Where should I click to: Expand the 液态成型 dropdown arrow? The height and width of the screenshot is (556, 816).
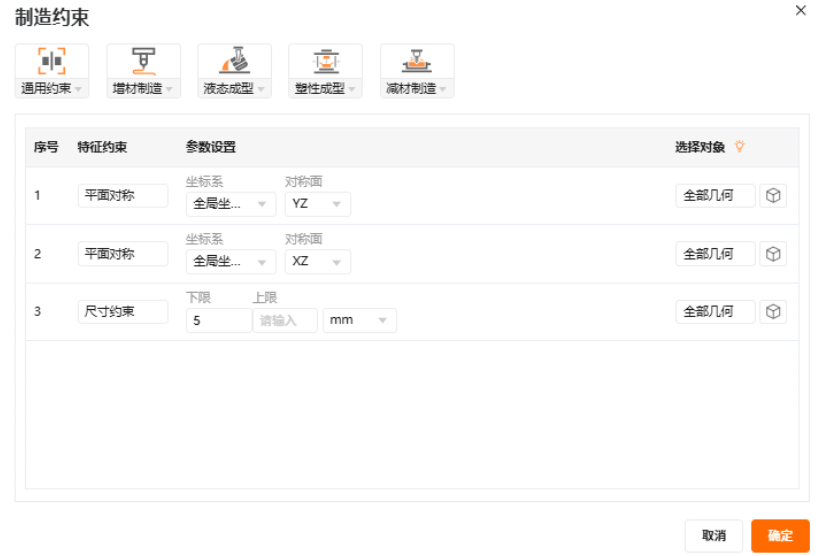(x=261, y=90)
